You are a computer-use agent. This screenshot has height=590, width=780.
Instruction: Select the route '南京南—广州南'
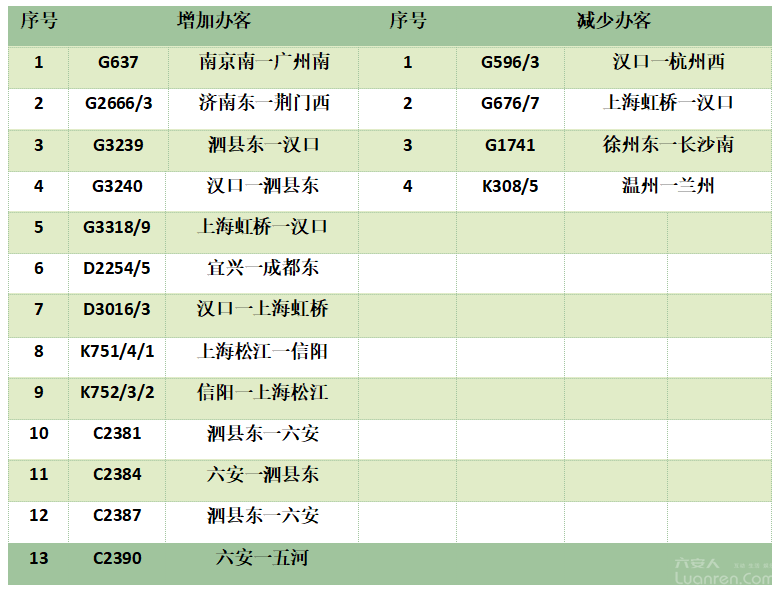pos(264,62)
